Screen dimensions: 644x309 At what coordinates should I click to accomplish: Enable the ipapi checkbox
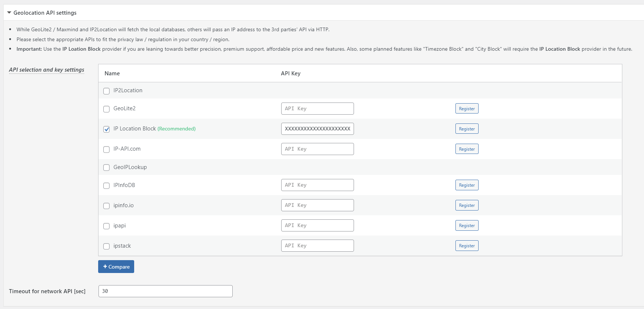[107, 226]
